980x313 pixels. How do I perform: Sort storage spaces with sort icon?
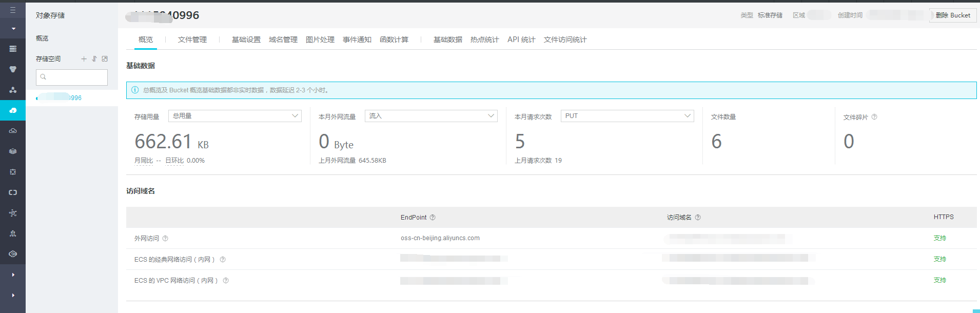[94, 59]
